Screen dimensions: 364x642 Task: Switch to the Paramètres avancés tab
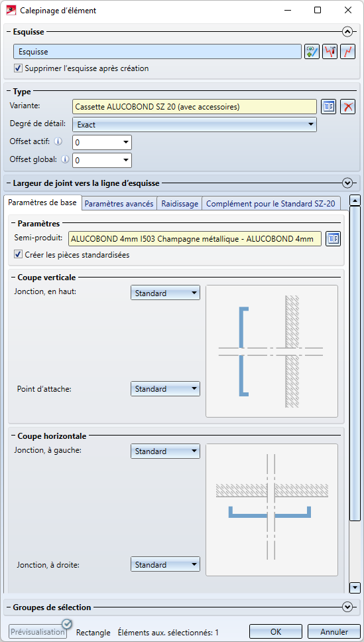pos(119,204)
